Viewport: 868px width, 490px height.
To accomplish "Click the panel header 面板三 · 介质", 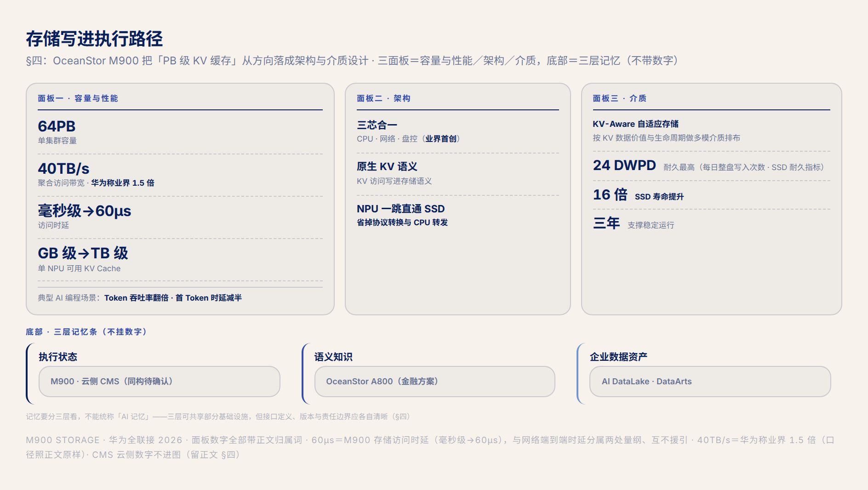I will [x=619, y=98].
